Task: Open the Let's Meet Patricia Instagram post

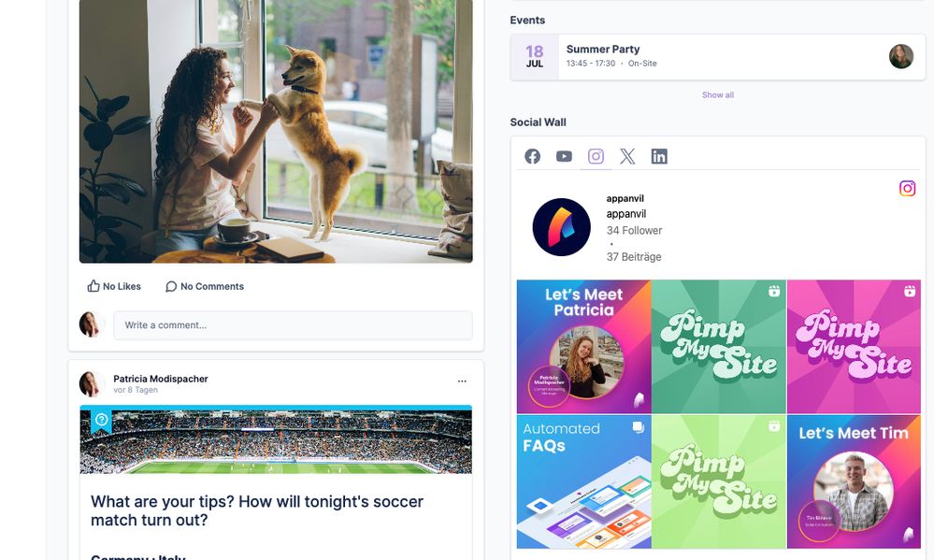Action: point(583,347)
